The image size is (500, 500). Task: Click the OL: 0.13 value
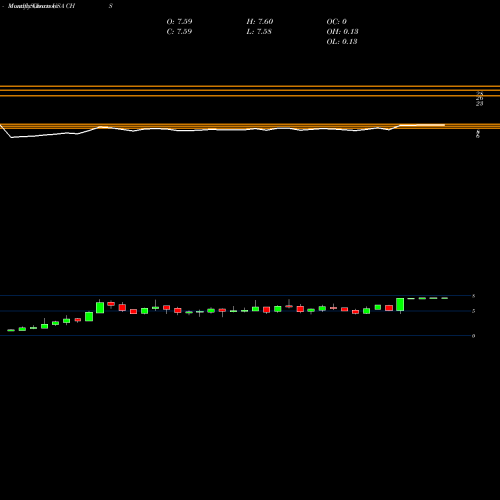point(342,42)
